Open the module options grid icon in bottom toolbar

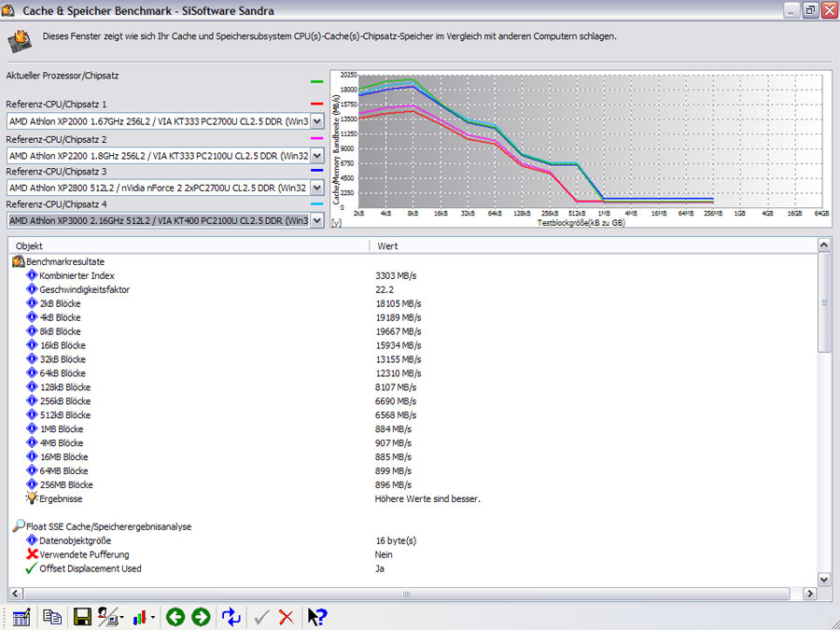(21, 617)
